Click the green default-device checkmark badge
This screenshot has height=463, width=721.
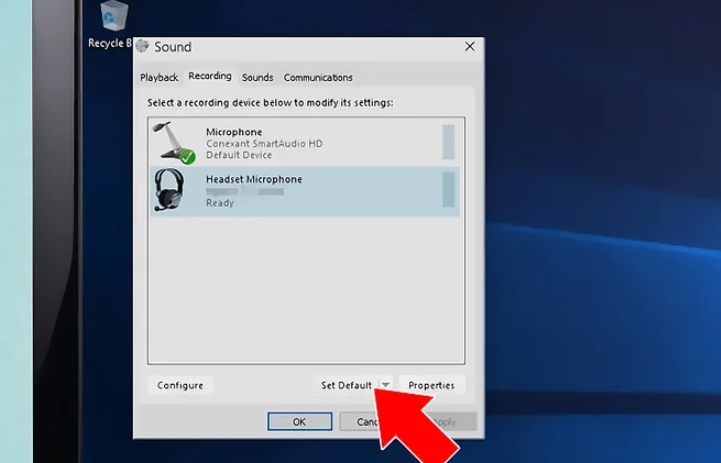187,156
